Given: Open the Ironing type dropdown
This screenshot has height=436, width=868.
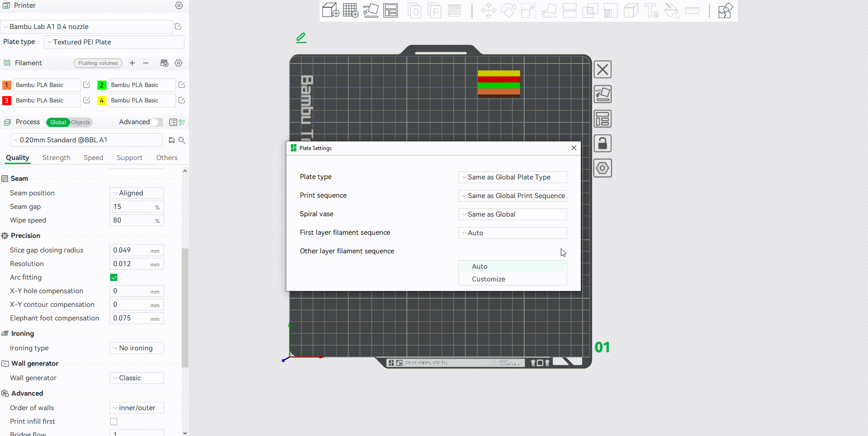Looking at the screenshot, I should (137, 348).
